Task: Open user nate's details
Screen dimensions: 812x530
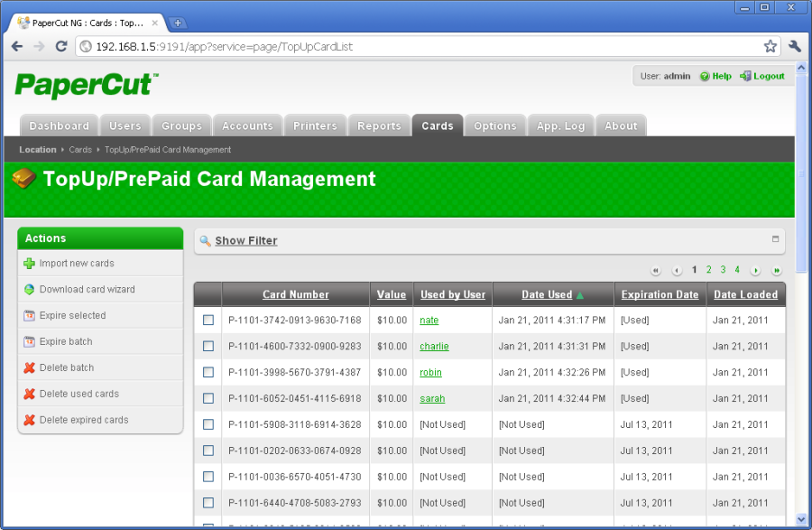Action: point(429,321)
